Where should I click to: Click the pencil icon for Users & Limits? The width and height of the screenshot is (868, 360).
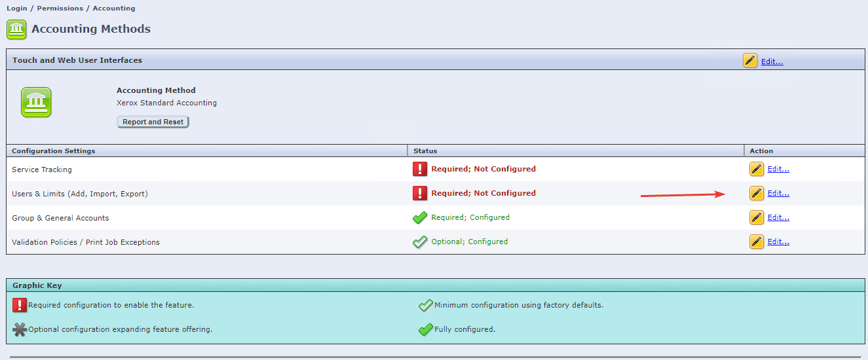click(756, 193)
